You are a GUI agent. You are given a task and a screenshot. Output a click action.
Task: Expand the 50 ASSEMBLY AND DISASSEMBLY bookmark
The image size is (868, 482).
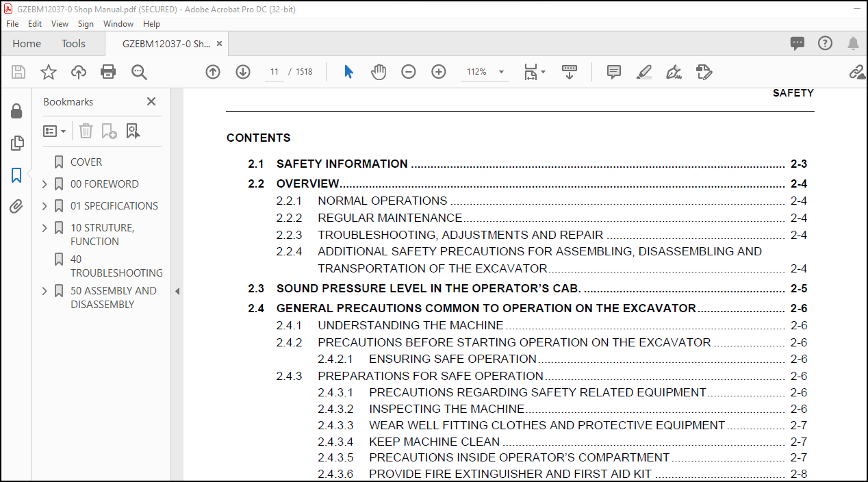point(44,291)
